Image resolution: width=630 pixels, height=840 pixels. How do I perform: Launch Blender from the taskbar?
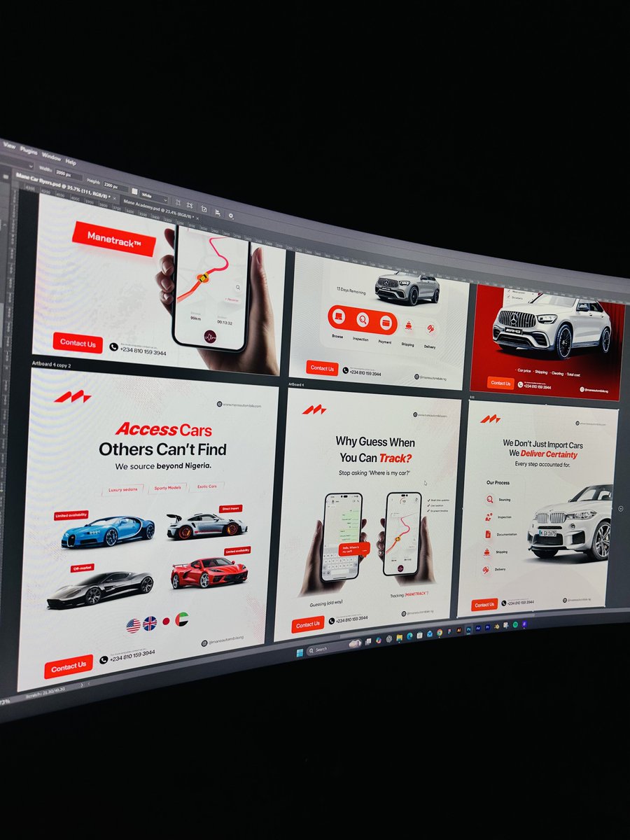[x=497, y=626]
